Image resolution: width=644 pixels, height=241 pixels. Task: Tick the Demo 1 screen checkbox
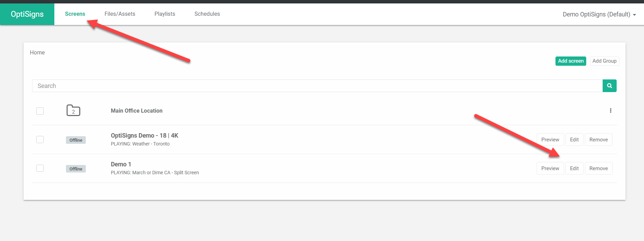pos(40,168)
